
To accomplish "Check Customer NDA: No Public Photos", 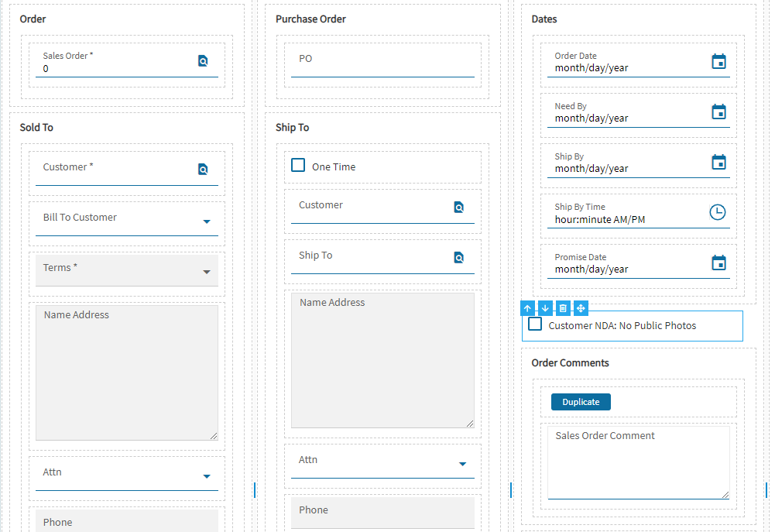I will coord(535,324).
